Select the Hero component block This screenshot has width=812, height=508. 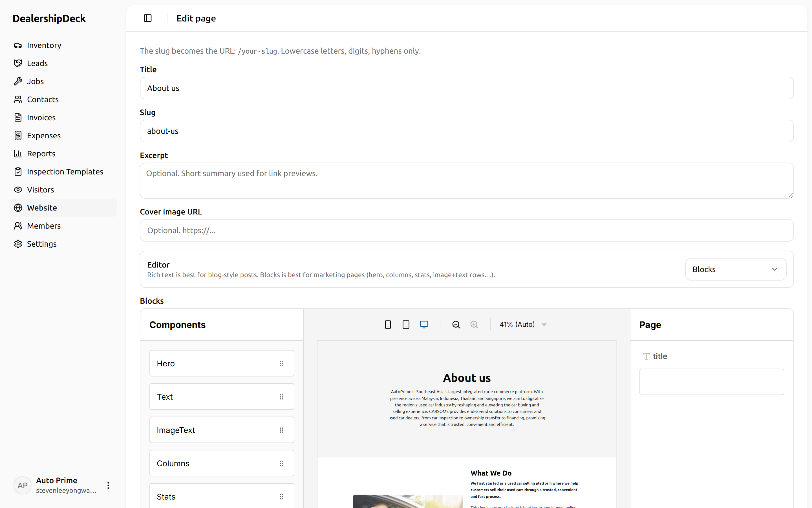222,364
